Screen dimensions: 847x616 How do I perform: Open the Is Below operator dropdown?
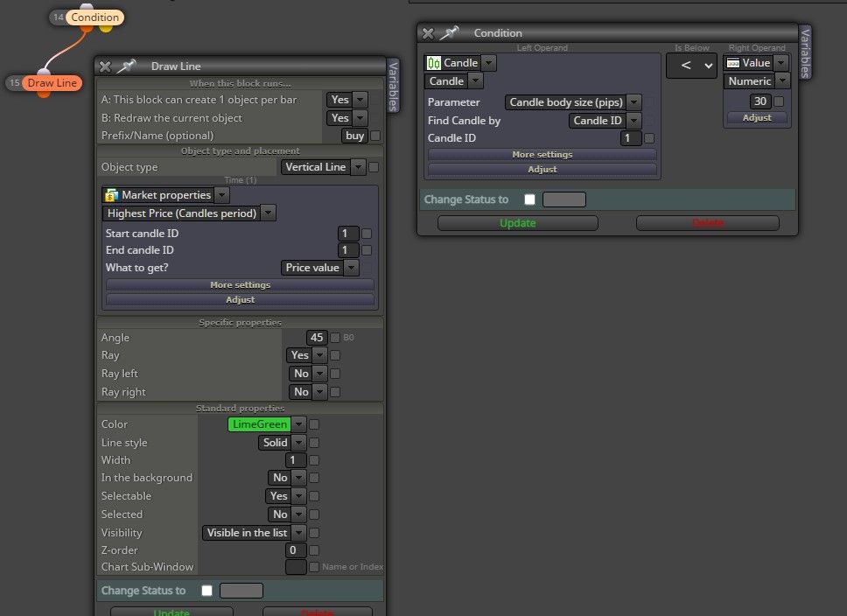tap(691, 66)
